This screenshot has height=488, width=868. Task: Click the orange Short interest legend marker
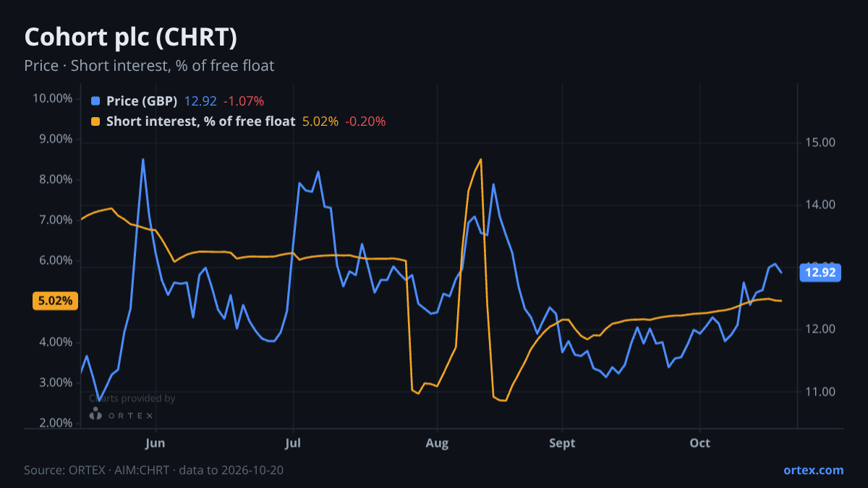[x=96, y=121]
